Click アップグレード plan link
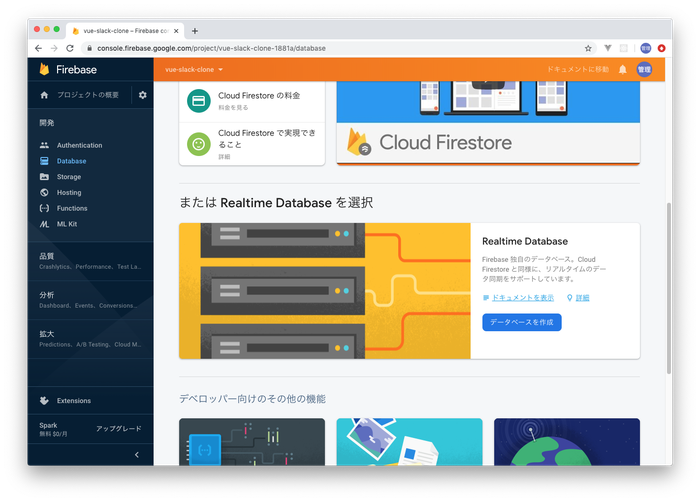The image size is (700, 502). click(x=118, y=428)
